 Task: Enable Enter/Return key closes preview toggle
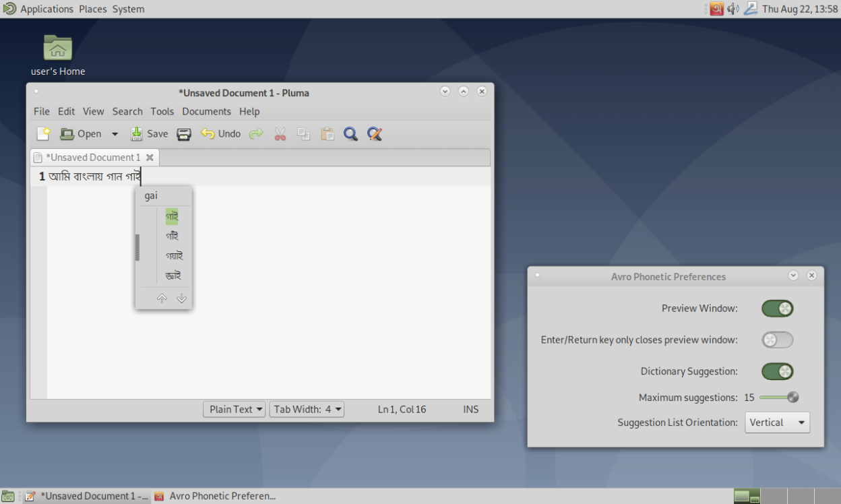pyautogui.click(x=777, y=340)
